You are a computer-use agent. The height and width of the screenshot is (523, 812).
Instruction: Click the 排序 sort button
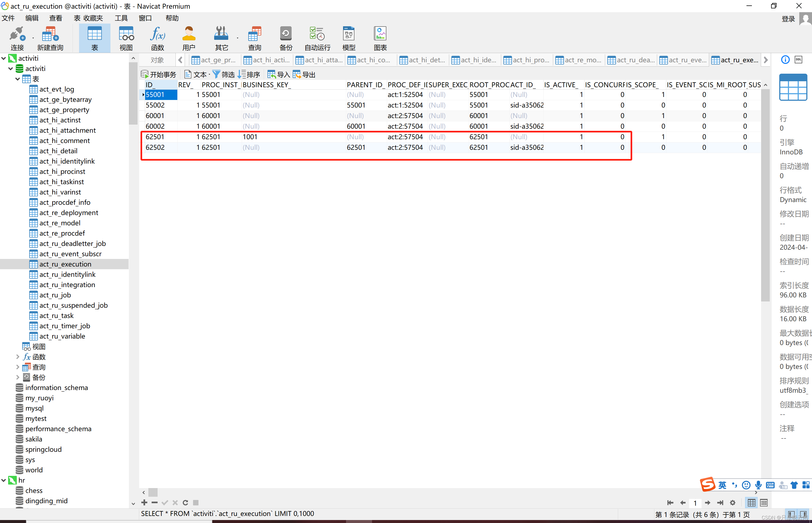point(249,74)
